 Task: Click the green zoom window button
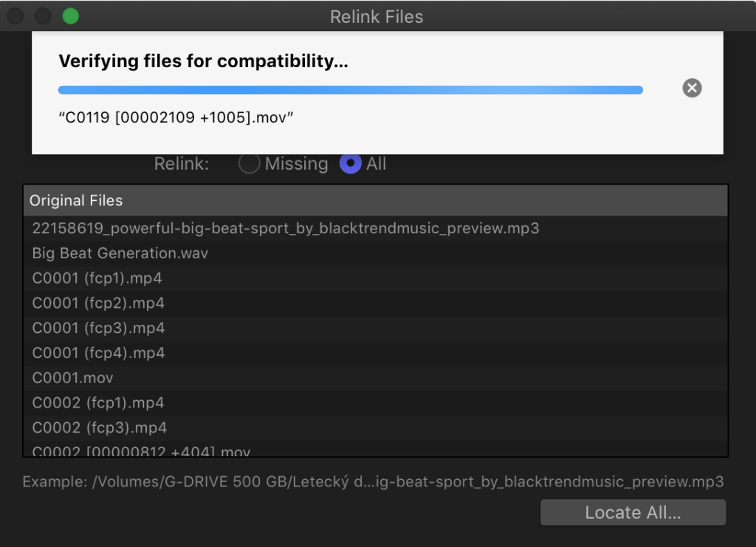click(x=70, y=16)
